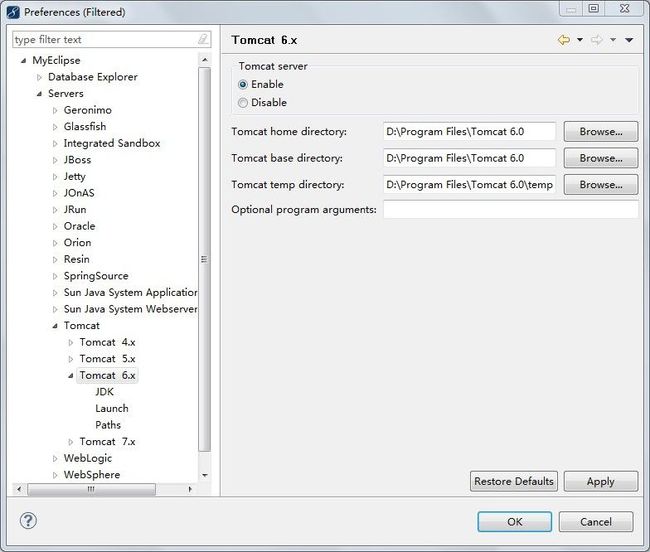The image size is (650, 552).
Task: Expand the WebLogic node
Action: click(55, 458)
